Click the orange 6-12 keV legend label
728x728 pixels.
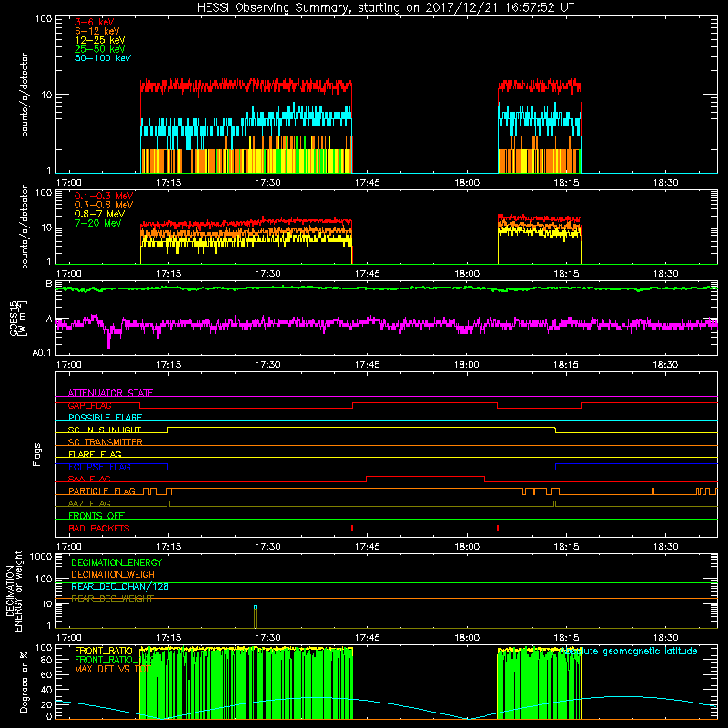[97, 31]
